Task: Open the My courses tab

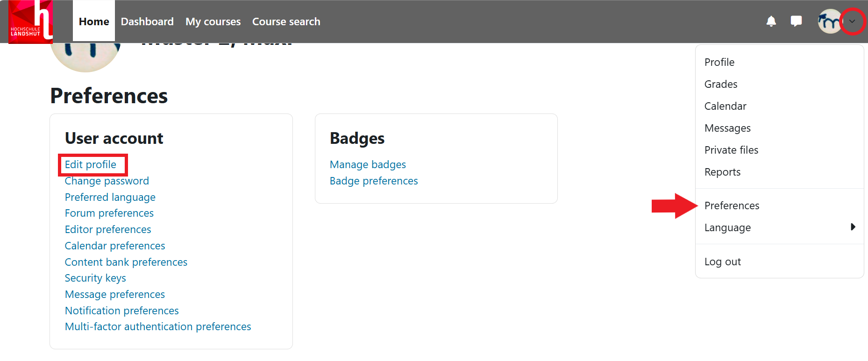Action: coord(213,21)
